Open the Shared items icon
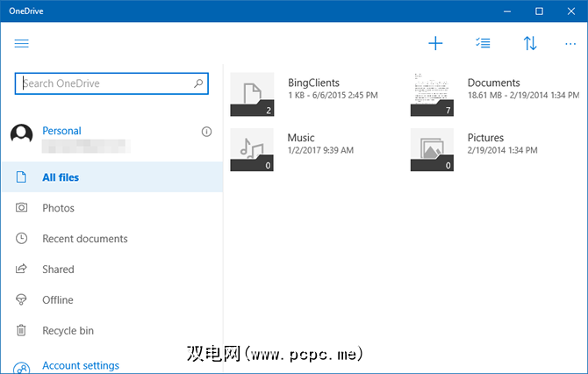Image resolution: width=588 pixels, height=374 pixels. 22,270
